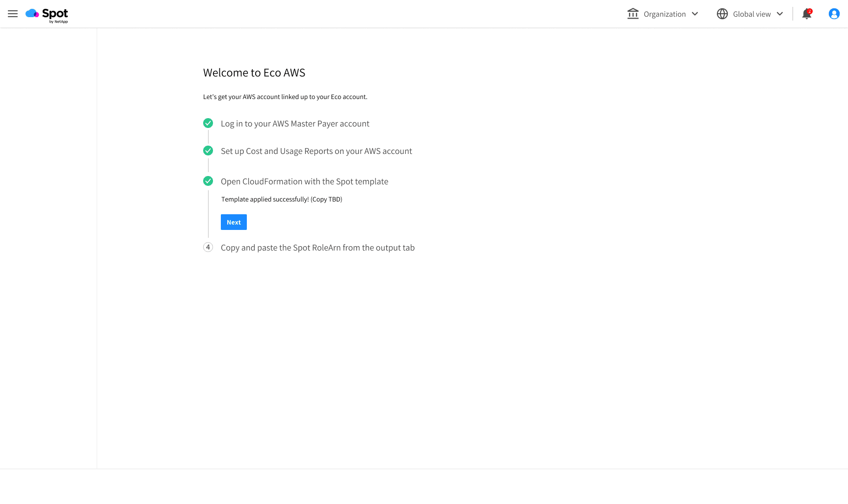848x504 pixels.
Task: Open the Global view dropdown
Action: pyautogui.click(x=751, y=14)
